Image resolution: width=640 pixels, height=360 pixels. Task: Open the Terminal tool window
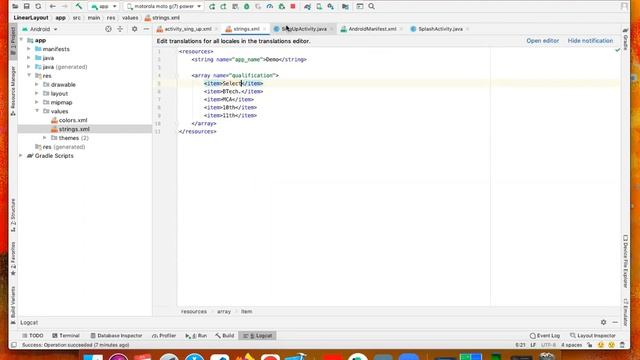click(66, 336)
